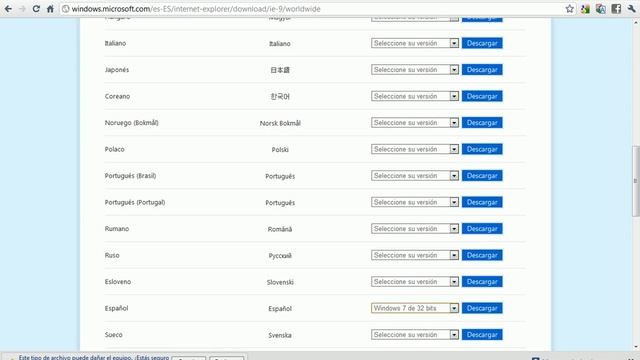This screenshot has height=360, width=640.
Task: Open version dropdown for Rumano
Action: (415, 229)
